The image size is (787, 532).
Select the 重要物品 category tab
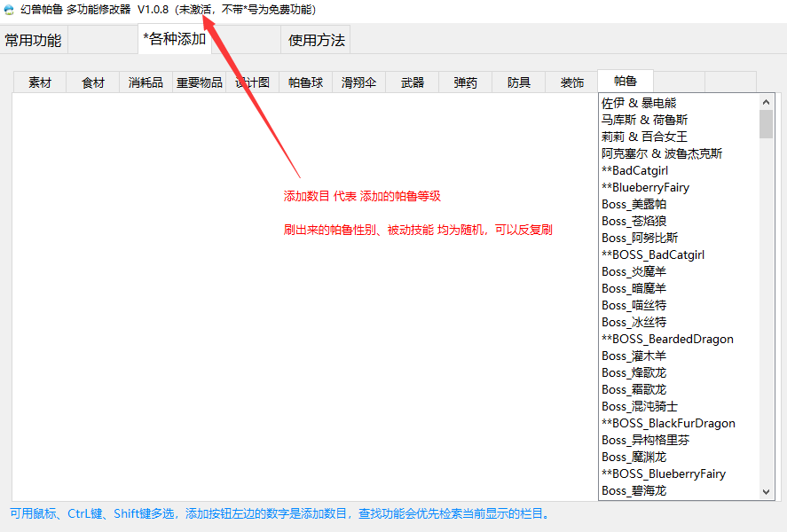pyautogui.click(x=199, y=82)
